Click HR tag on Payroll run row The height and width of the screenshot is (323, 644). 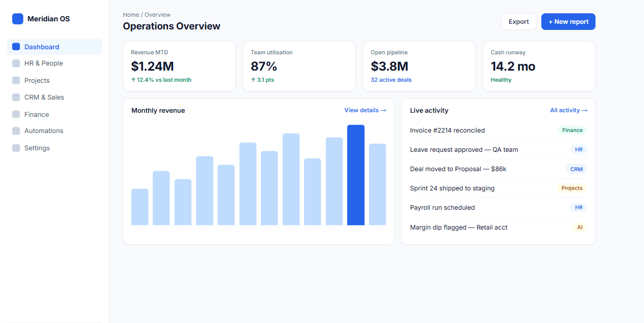pos(579,208)
